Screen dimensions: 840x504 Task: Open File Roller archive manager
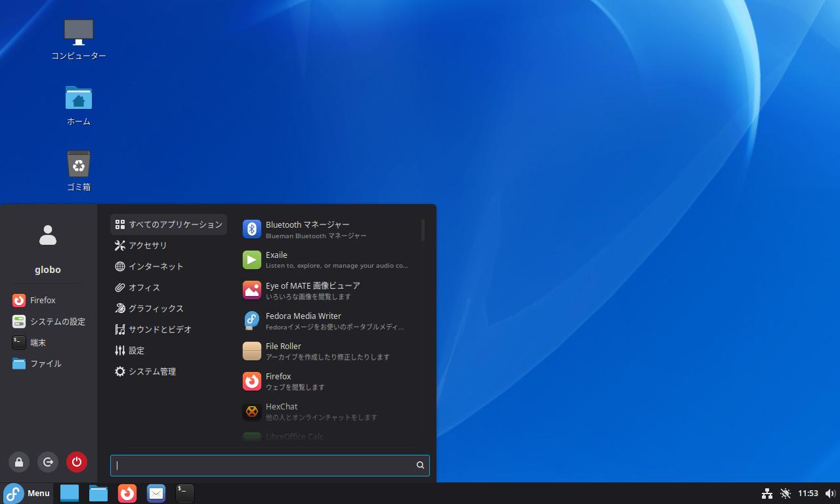point(283,350)
